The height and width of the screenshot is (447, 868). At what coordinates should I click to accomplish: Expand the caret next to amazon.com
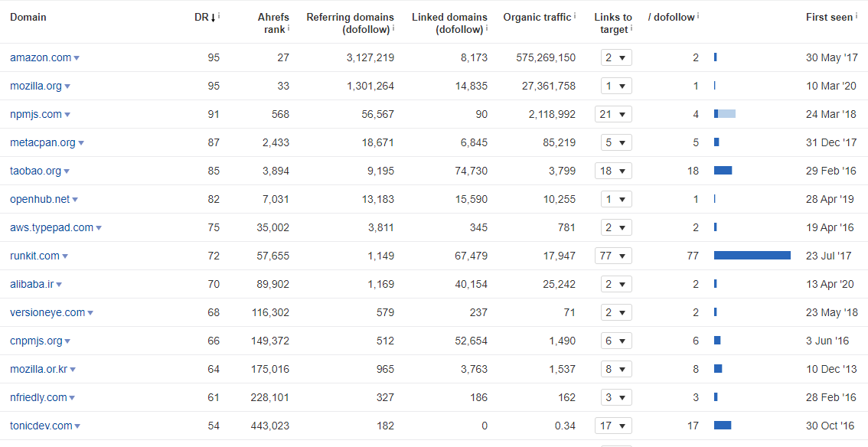pyautogui.click(x=77, y=58)
